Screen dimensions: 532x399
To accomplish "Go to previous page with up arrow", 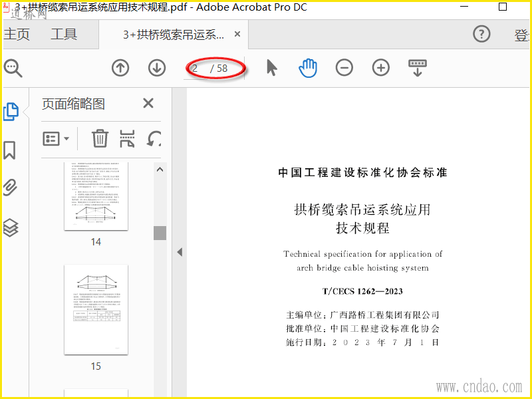I will coord(120,68).
